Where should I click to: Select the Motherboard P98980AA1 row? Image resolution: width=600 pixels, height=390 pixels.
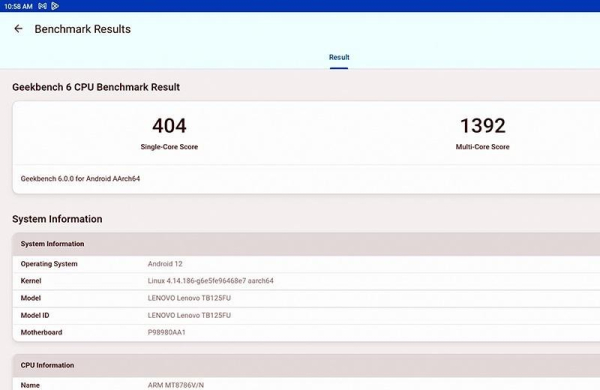point(306,333)
